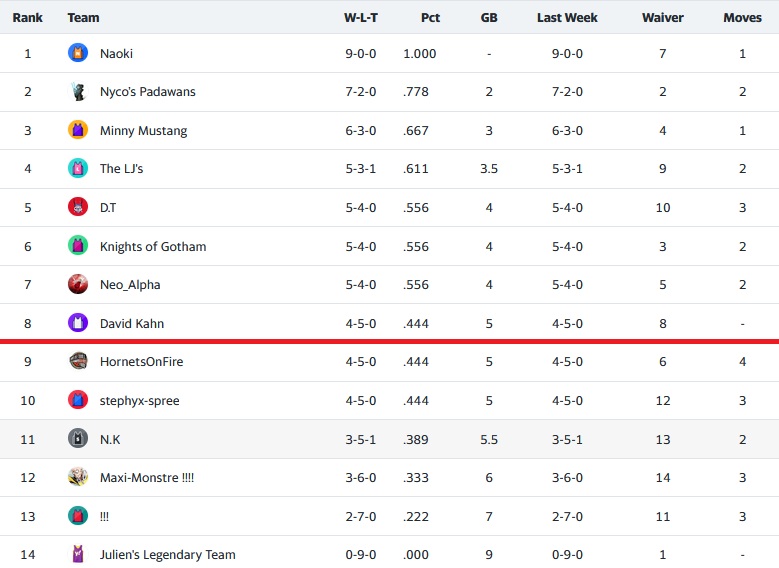This screenshot has height=568, width=779.
Task: Sort standings by Rank column header
Action: tap(27, 17)
